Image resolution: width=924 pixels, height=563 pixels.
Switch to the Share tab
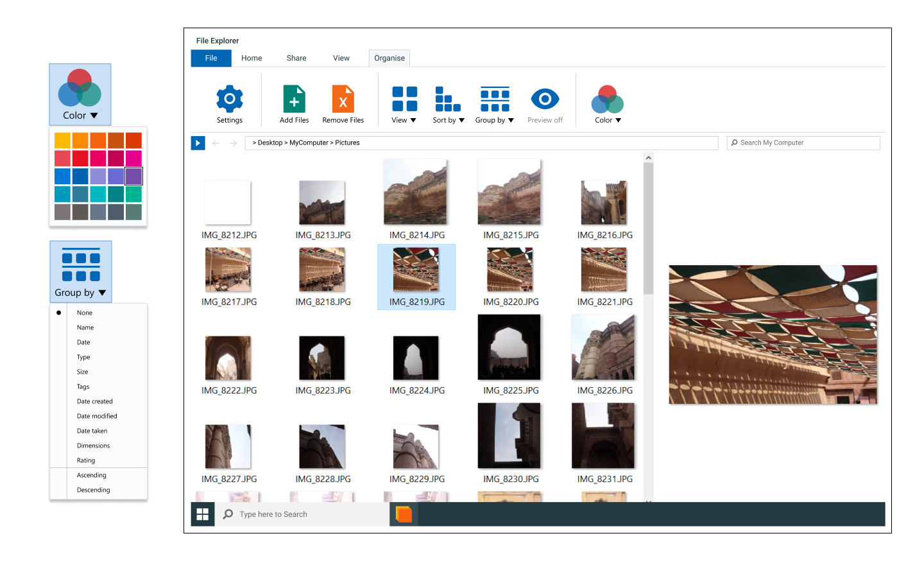[296, 58]
